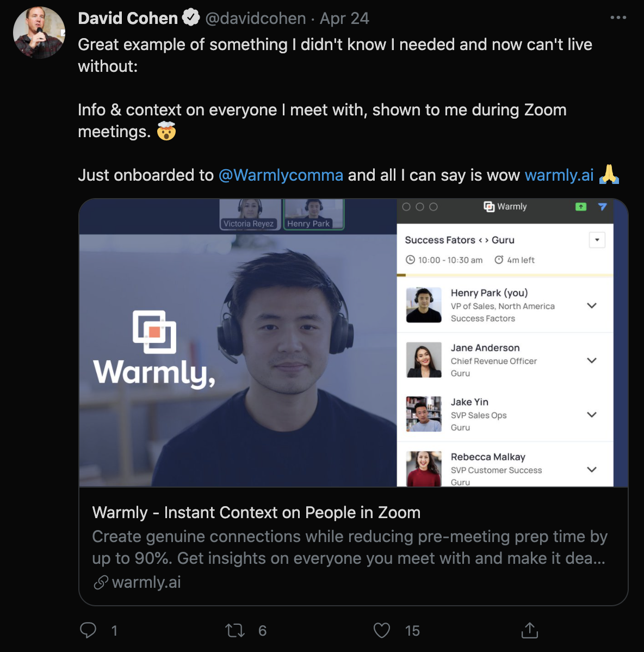Click the Warmly link card title

click(x=256, y=513)
